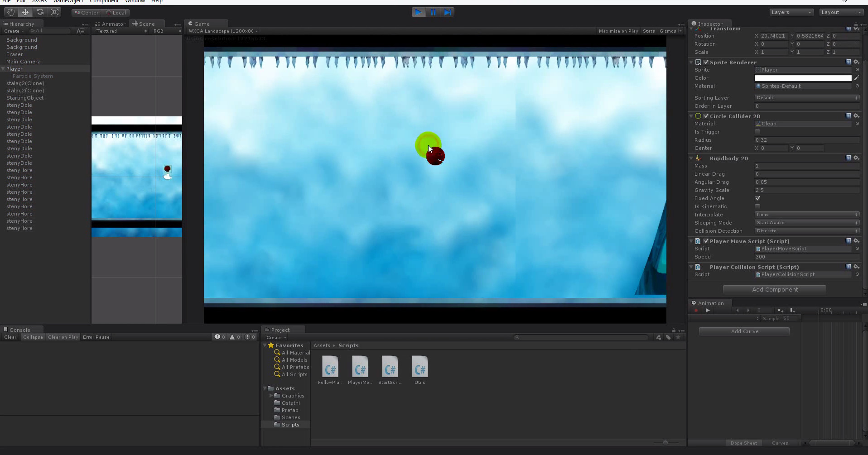
Task: Select the Move tool in the toolbar
Action: [x=25, y=12]
